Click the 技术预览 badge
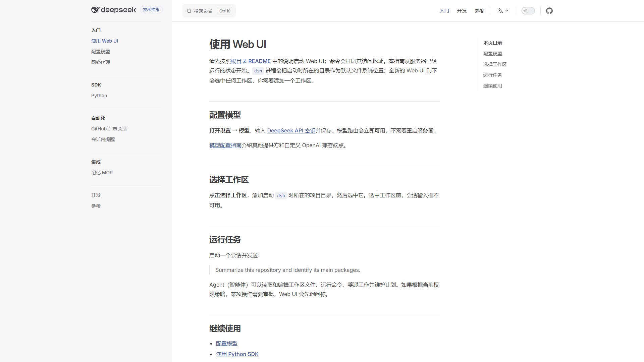This screenshot has width=644, height=362. 151,10
